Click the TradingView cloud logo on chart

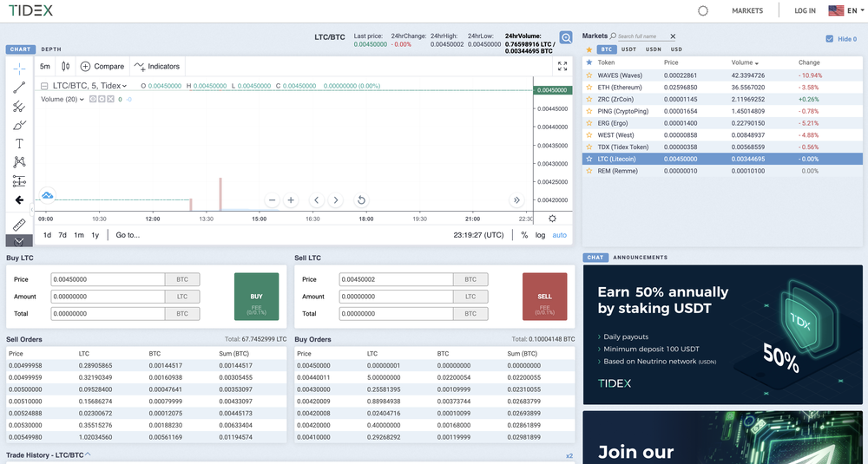coord(48,194)
